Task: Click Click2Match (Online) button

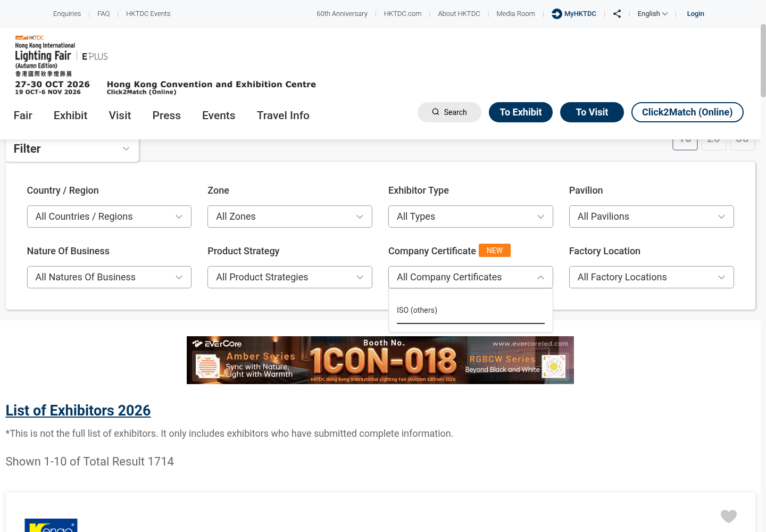Action: 687,112
